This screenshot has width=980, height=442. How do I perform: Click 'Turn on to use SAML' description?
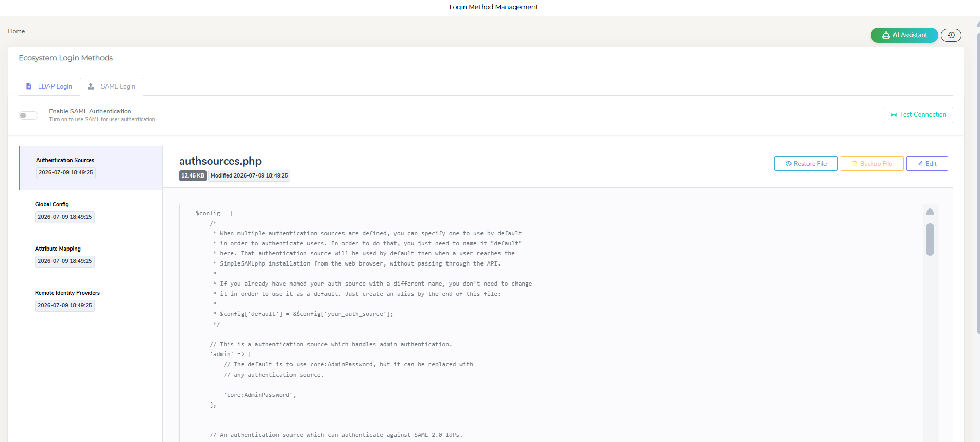click(x=102, y=119)
